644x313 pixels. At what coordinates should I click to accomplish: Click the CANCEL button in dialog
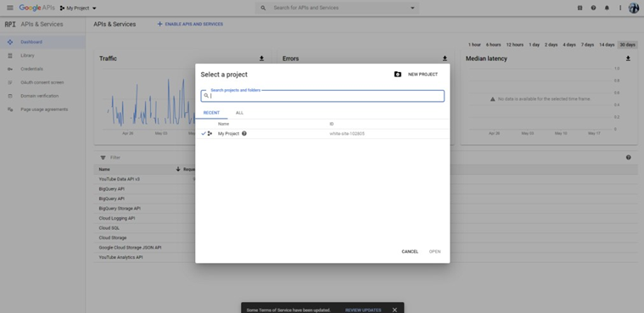click(410, 251)
